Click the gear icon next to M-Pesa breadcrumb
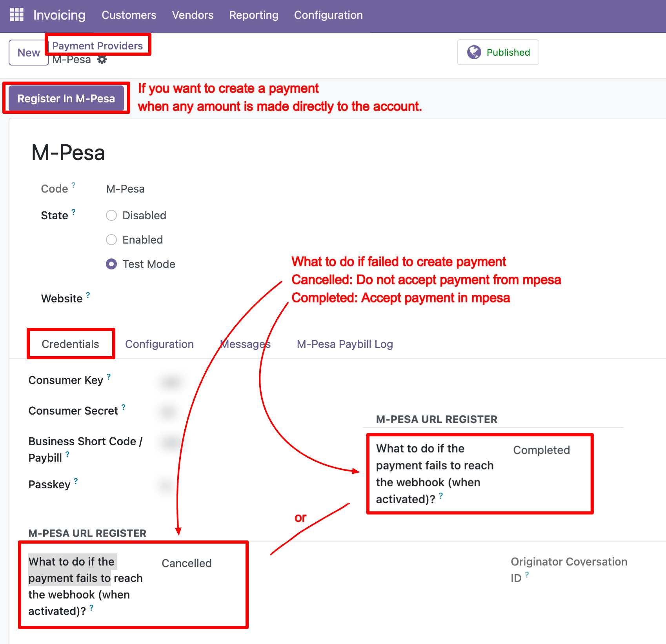 102,60
